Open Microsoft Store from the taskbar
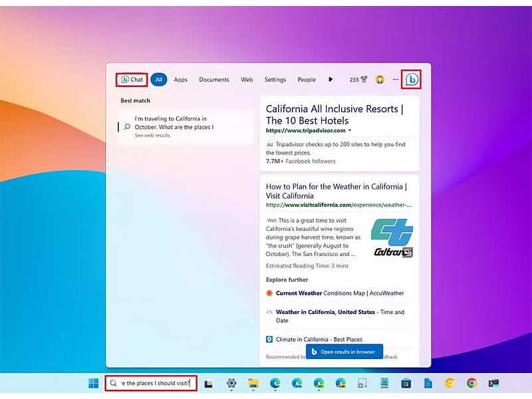Screen dimensions: 532x399 [x=406, y=384]
